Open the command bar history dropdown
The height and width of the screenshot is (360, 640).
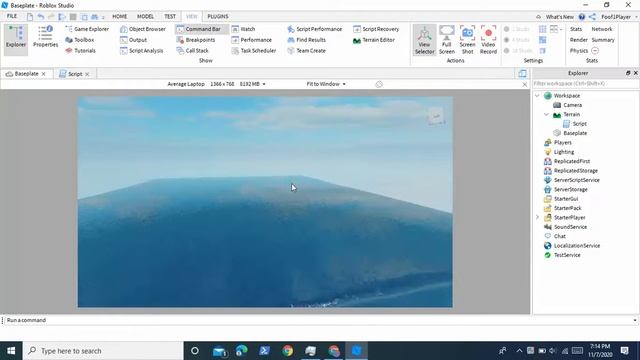(x=635, y=320)
